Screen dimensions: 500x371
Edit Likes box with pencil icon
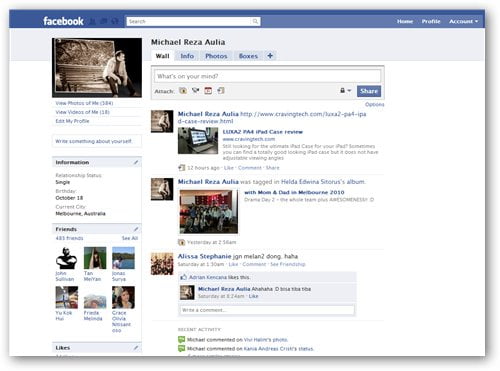pyautogui.click(x=136, y=348)
